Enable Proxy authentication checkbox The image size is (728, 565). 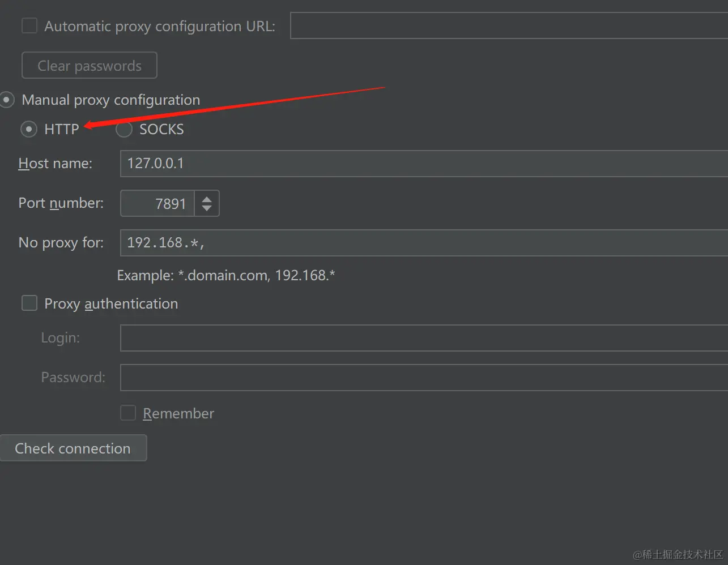29,303
